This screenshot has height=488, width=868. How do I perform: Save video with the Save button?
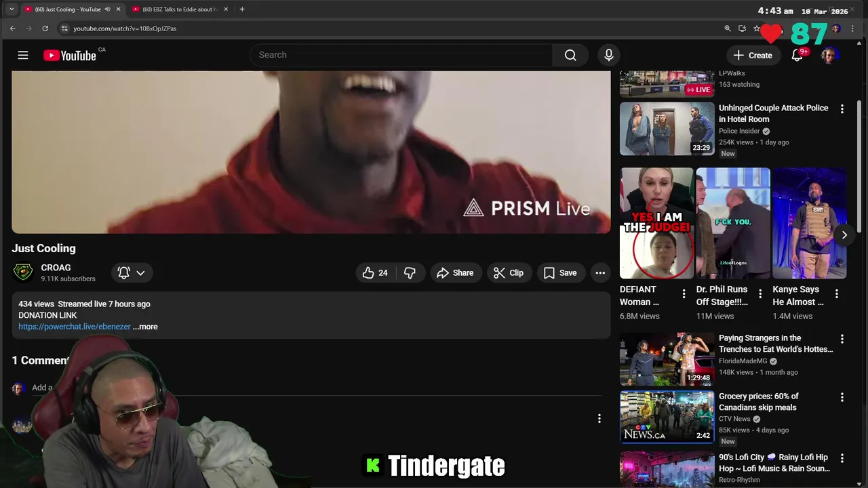560,272
